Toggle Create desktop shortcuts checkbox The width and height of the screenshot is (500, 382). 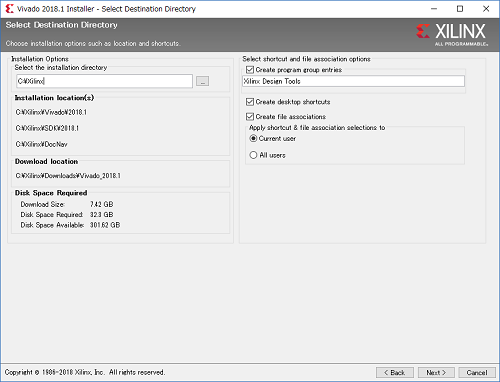click(250, 102)
